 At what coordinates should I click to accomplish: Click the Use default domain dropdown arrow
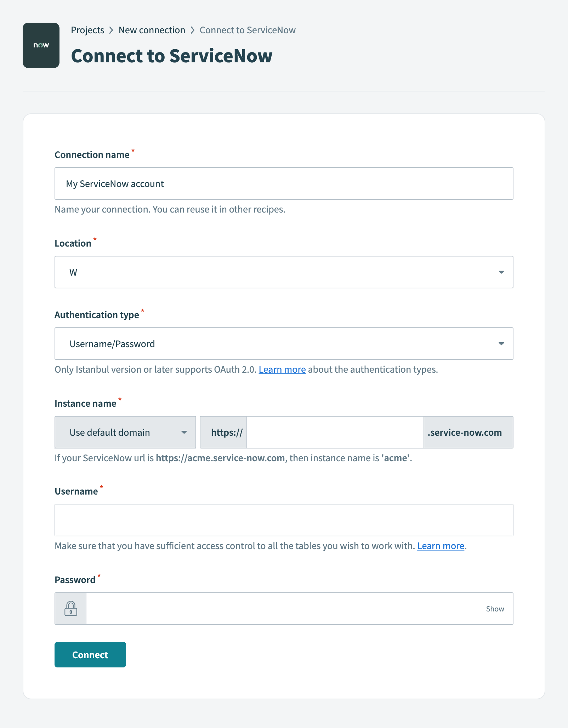click(185, 432)
